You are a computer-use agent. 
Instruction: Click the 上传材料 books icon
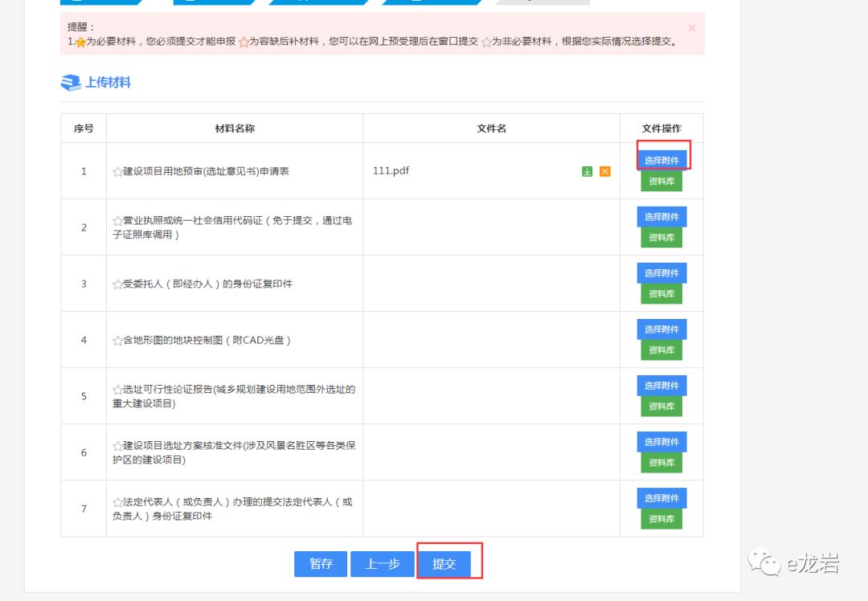click(x=71, y=83)
